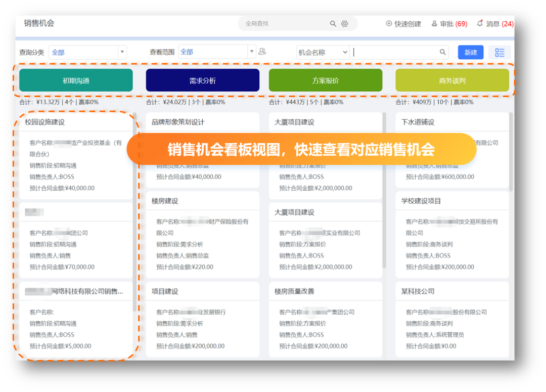This screenshot has width=546, height=392.
Task: Expand the 查询分类 dropdown
Action: (122, 52)
